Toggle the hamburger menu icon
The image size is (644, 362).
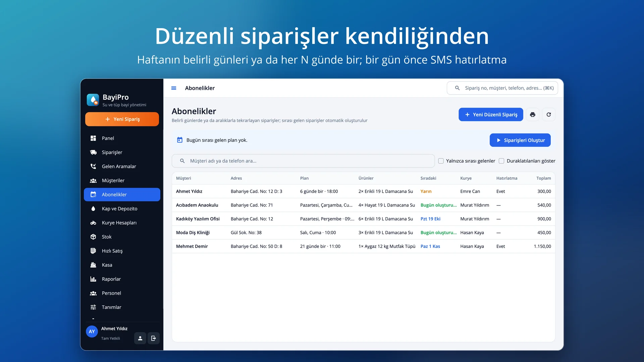pos(174,88)
